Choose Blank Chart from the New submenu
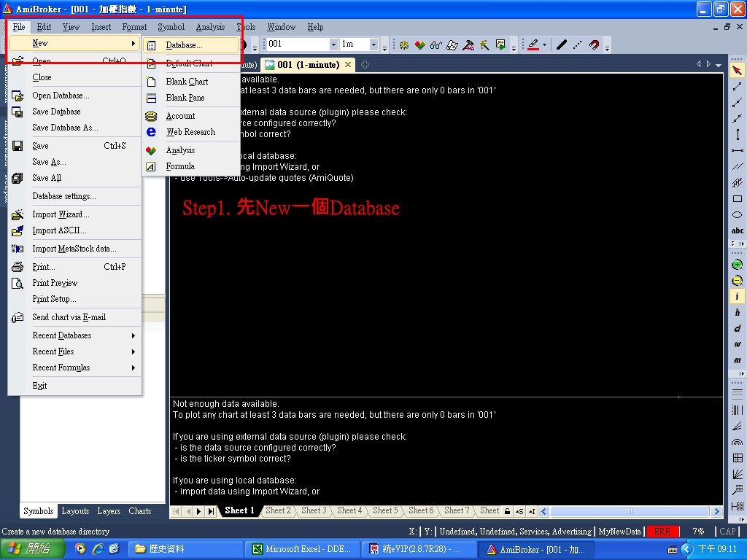This screenshot has width=747, height=560. pos(191,82)
